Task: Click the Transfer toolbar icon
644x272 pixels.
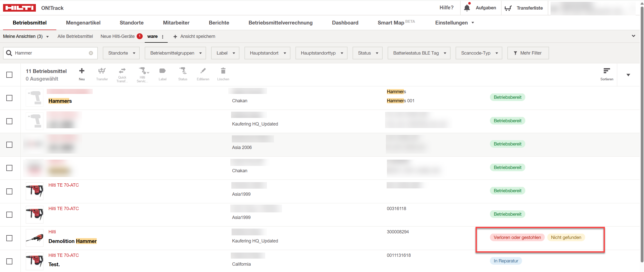Action: click(x=102, y=71)
